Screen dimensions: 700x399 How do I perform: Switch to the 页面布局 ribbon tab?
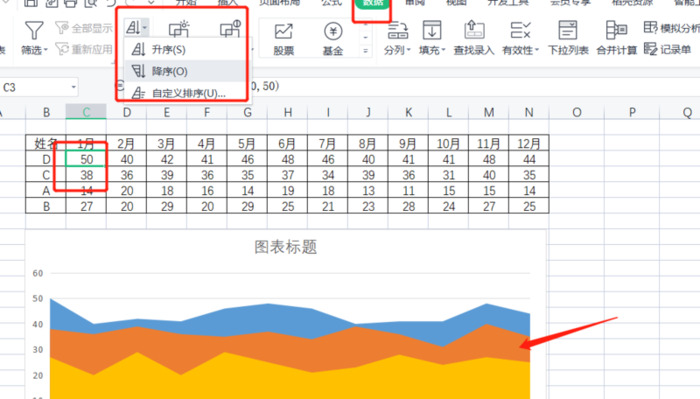[x=279, y=3]
